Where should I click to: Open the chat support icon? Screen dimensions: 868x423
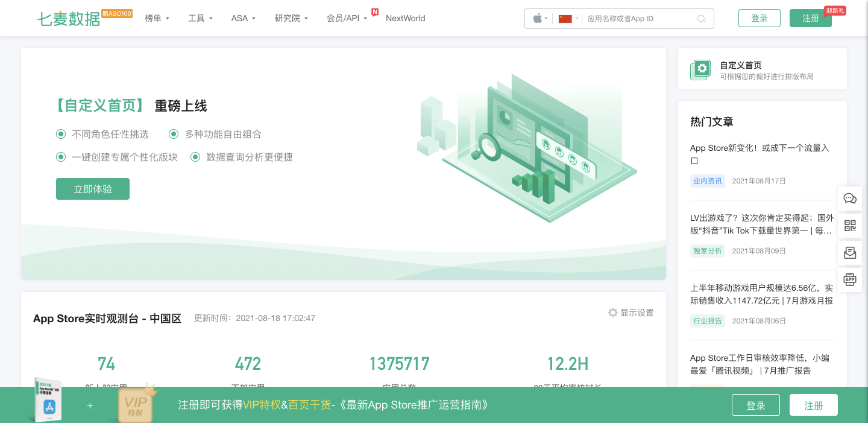[850, 199]
